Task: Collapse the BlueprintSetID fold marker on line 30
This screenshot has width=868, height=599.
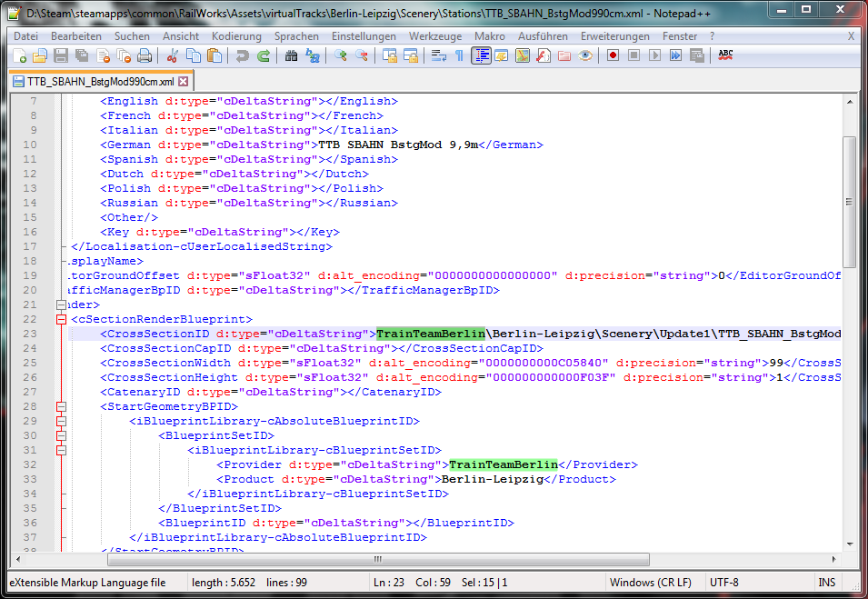Action: 62,435
